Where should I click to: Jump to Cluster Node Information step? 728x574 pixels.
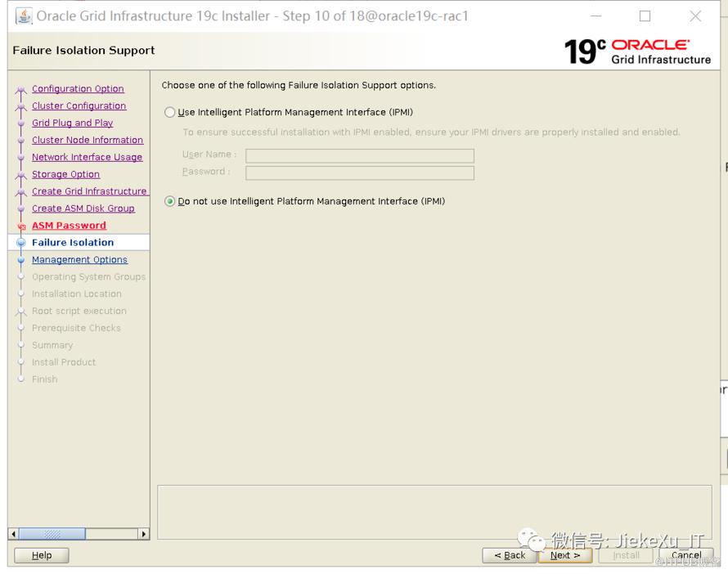click(87, 141)
